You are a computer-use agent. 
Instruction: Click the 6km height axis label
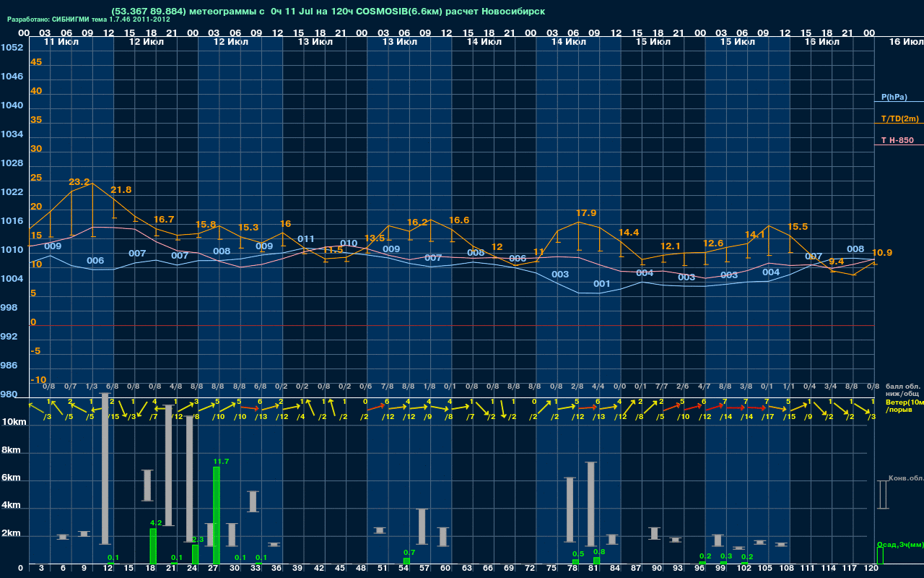11,478
